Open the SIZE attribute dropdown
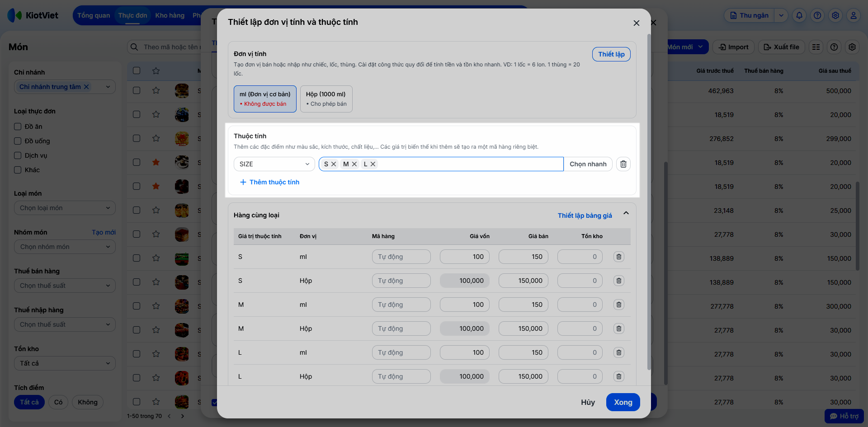Screen dimensions: 868x427 (x=274, y=164)
